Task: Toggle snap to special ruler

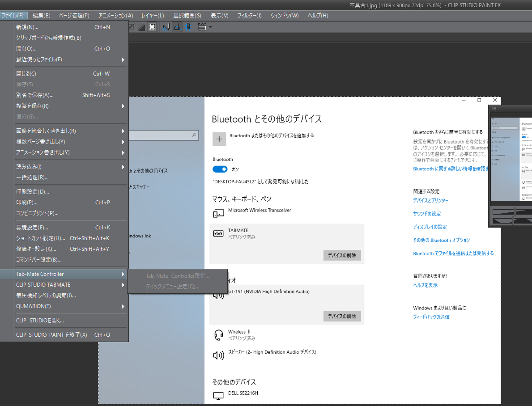Action: (x=177, y=27)
